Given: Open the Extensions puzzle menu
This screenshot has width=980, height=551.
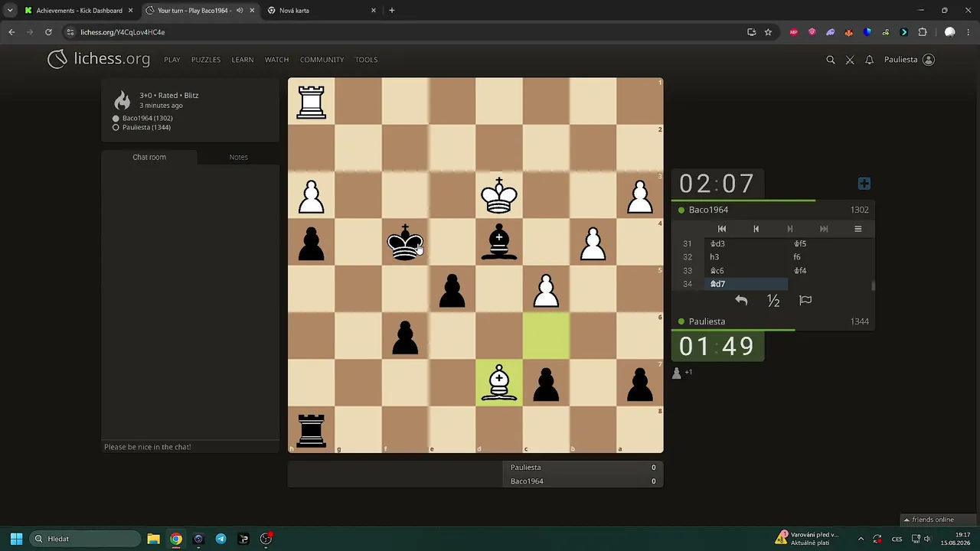Looking at the screenshot, I should (922, 32).
